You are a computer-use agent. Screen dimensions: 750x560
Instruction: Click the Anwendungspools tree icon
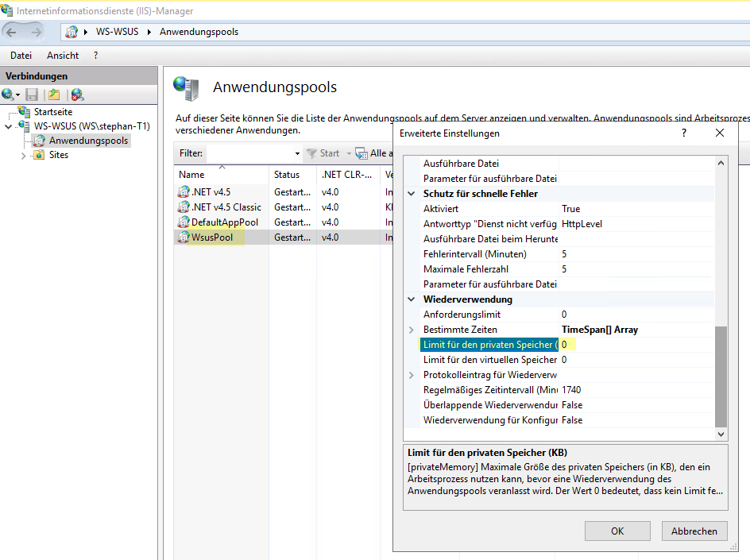[39, 141]
